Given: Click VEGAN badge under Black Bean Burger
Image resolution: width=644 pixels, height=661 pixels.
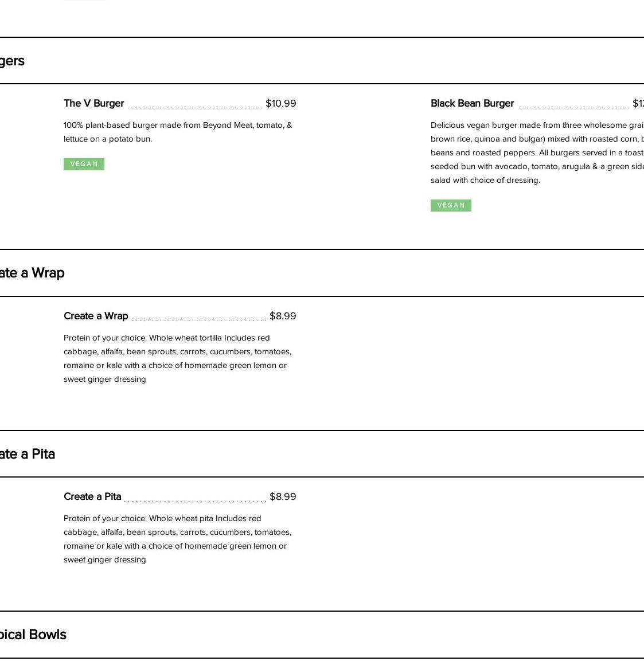Looking at the screenshot, I should point(451,205).
